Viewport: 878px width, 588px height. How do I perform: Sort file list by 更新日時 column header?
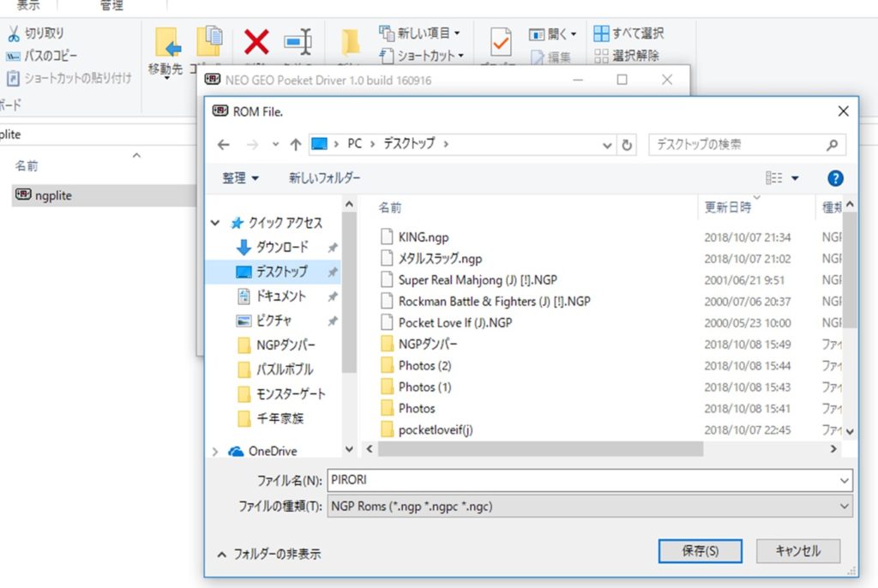(728, 207)
